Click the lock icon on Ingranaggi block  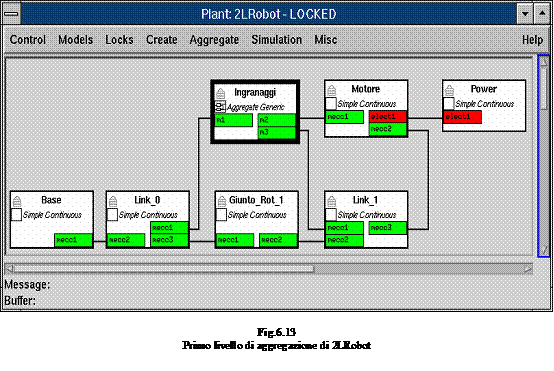(220, 93)
